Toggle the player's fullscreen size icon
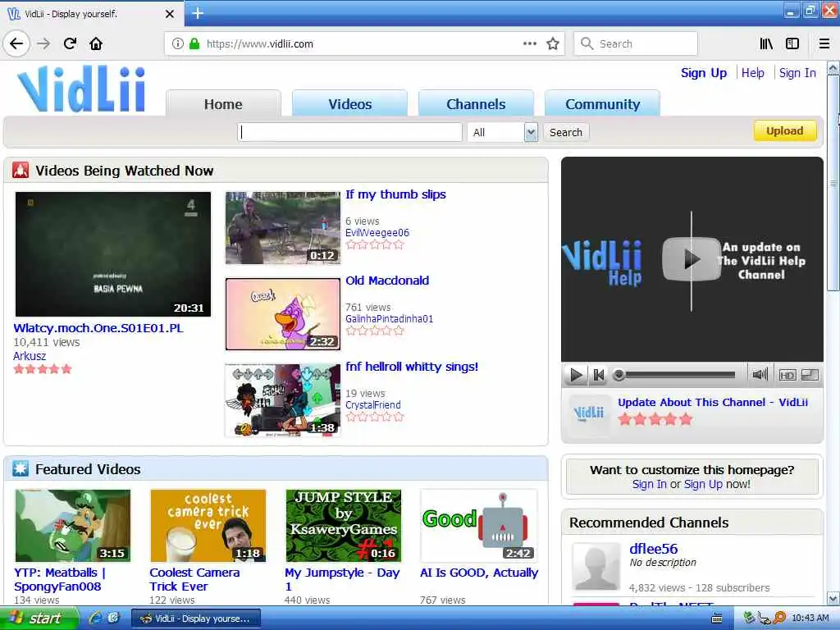 point(810,374)
